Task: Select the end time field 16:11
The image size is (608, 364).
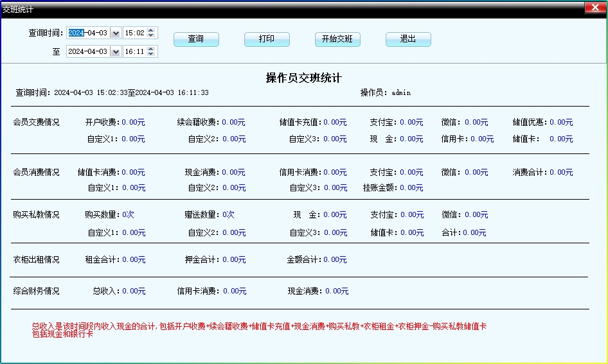Action: pyautogui.click(x=134, y=51)
